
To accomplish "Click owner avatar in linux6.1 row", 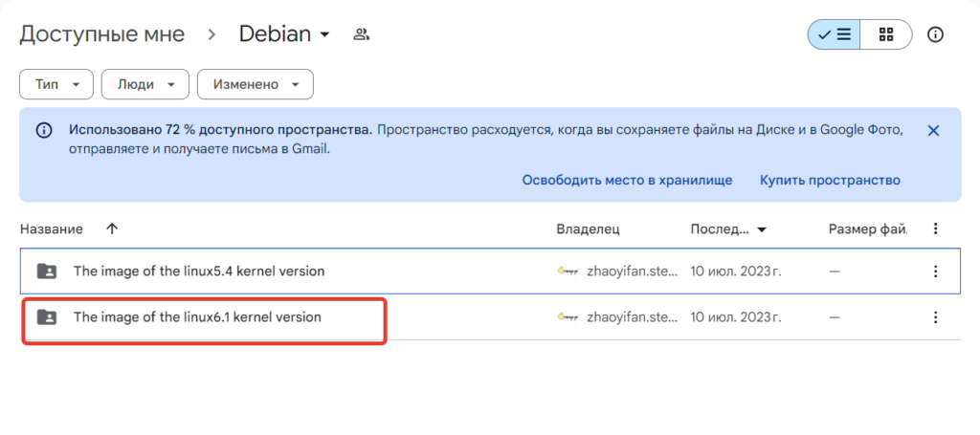I will 567,317.
